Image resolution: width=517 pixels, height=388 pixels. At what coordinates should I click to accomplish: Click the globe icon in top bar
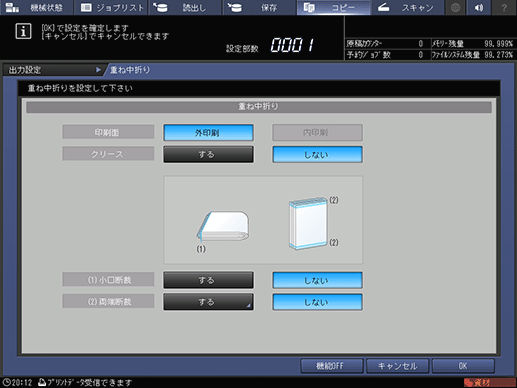(455, 7)
